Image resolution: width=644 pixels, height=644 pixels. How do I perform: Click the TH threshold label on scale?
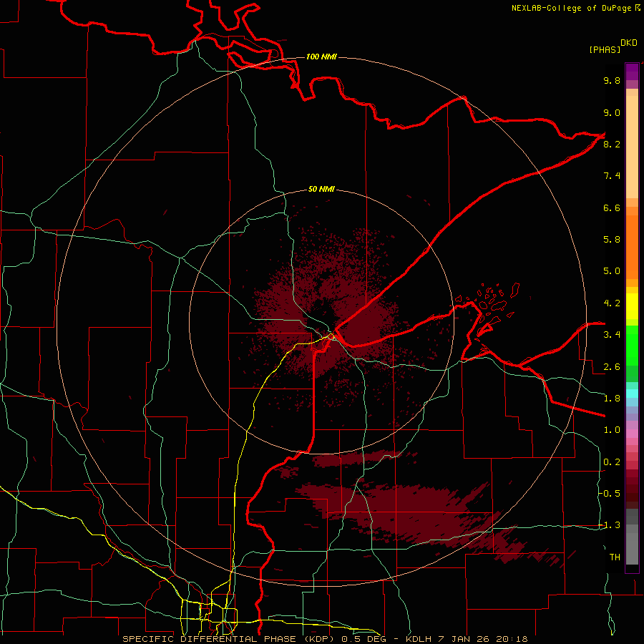click(615, 557)
